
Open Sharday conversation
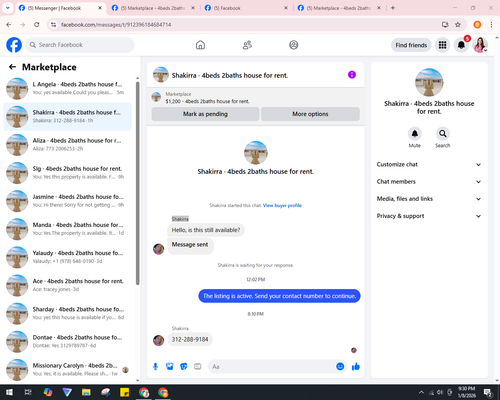click(x=67, y=313)
